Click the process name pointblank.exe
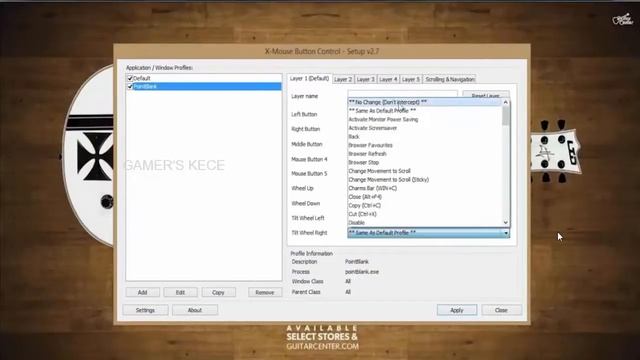 [x=362, y=272]
